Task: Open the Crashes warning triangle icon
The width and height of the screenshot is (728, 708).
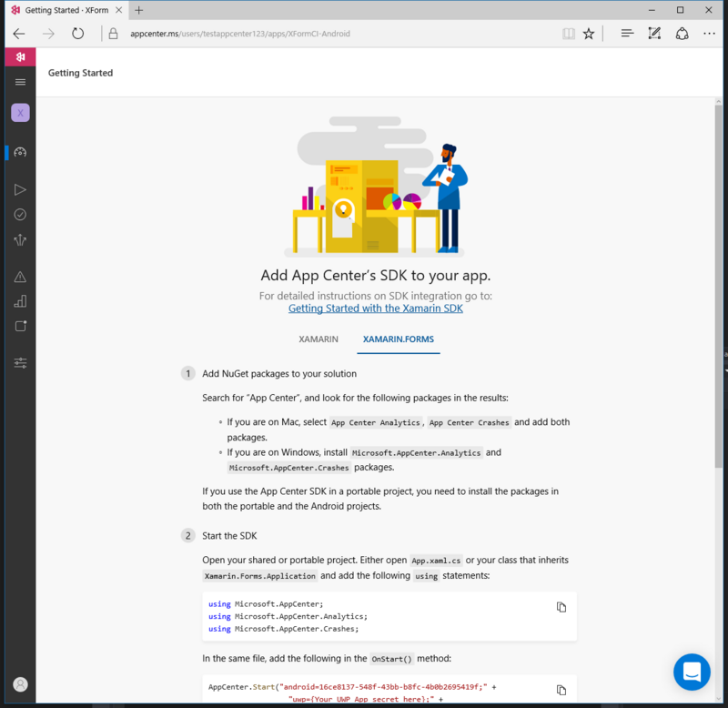Action: coord(20,278)
